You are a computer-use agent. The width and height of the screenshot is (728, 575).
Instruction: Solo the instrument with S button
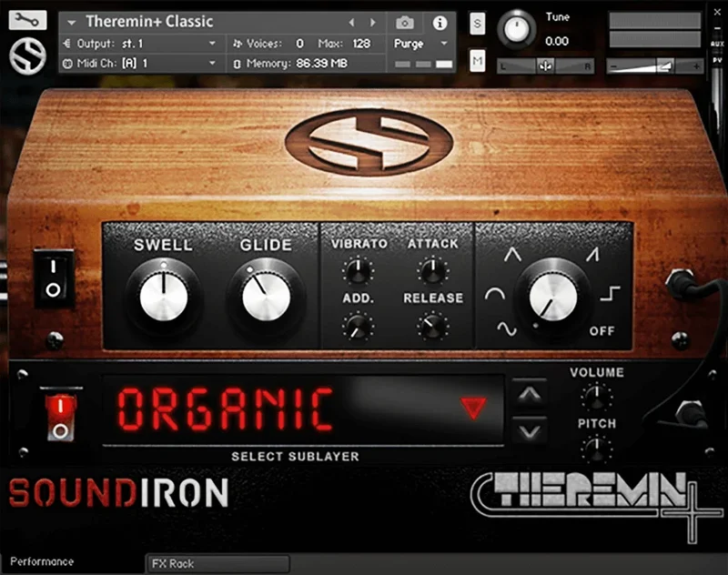pos(477,24)
